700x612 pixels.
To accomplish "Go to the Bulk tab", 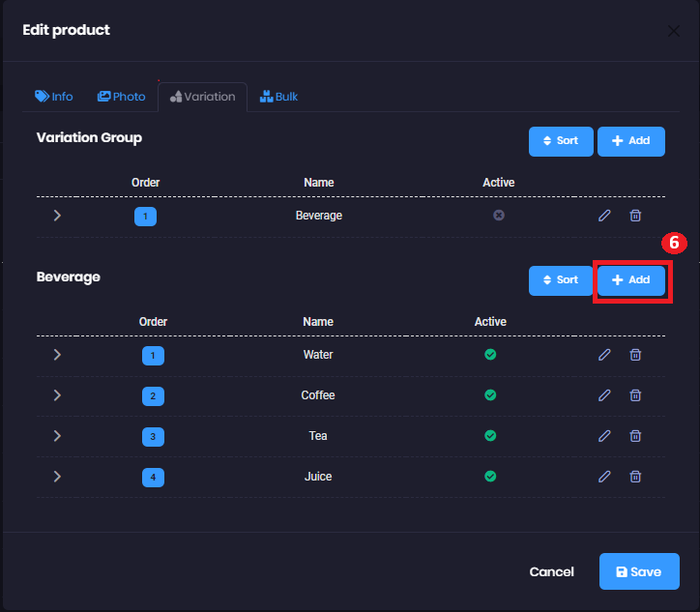I will (x=278, y=97).
